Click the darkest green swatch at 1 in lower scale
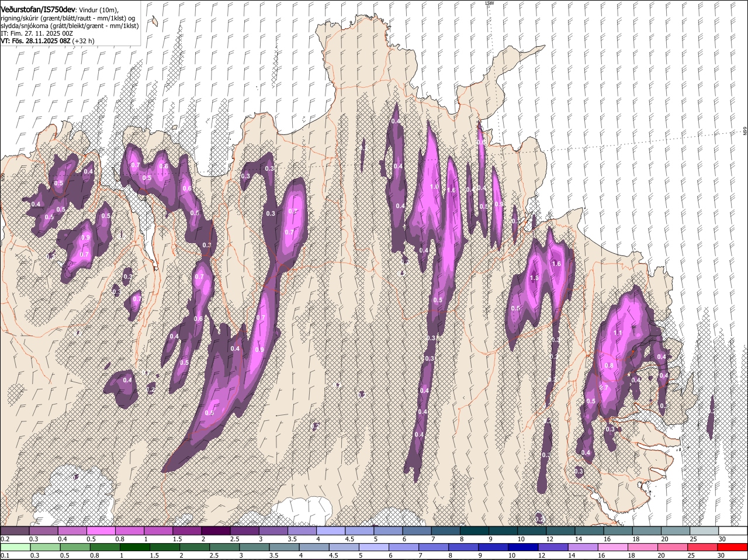Screen dimensions: 748x560 click(135, 548)
